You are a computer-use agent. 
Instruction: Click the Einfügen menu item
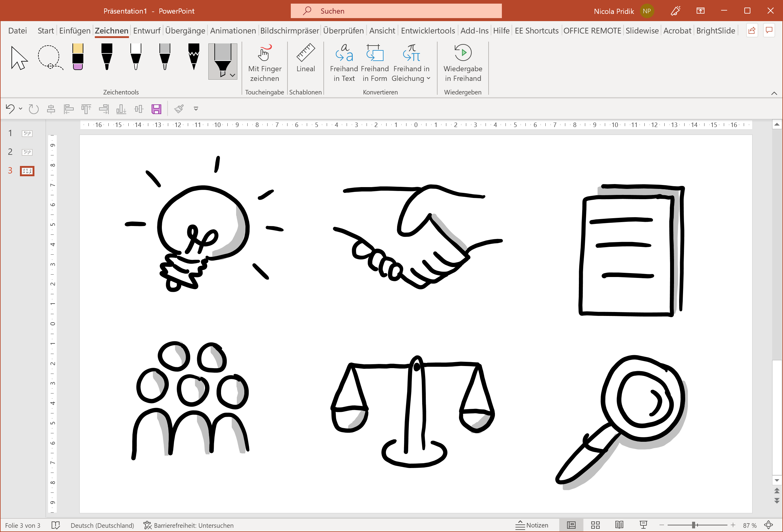coord(74,30)
